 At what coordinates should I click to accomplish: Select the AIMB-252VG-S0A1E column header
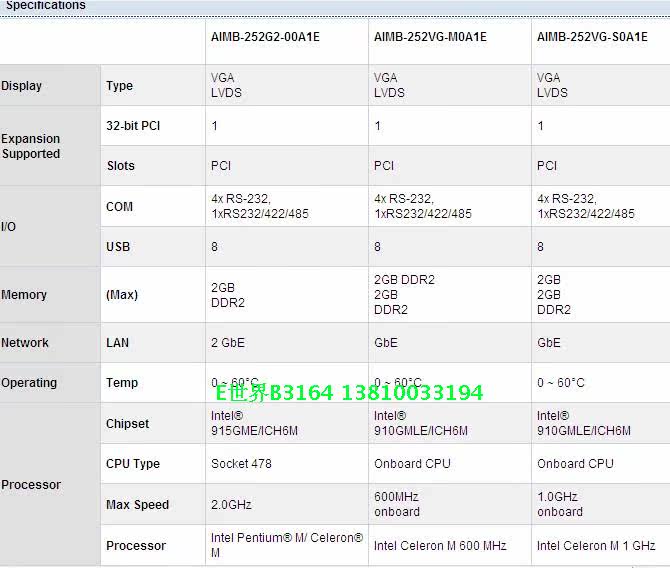pyautogui.click(x=593, y=37)
